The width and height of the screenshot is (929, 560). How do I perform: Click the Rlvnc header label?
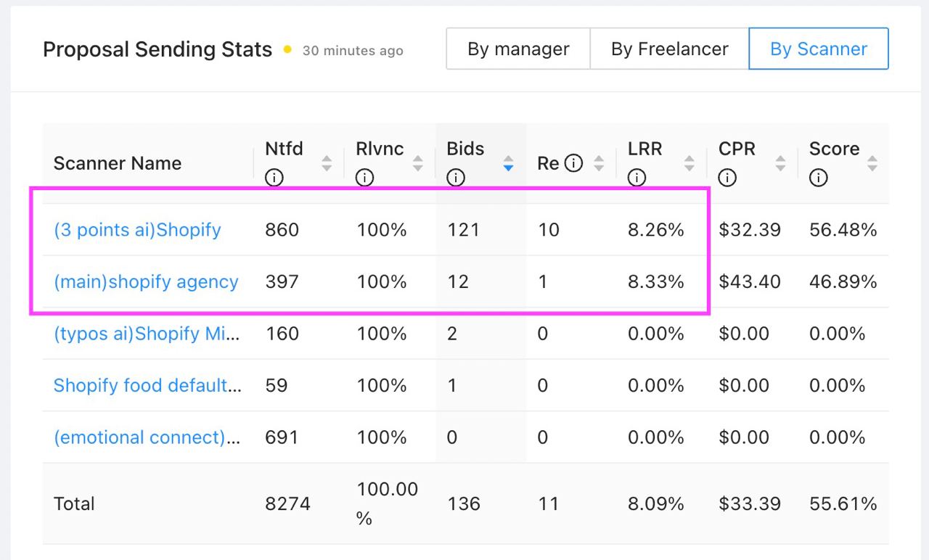[380, 149]
